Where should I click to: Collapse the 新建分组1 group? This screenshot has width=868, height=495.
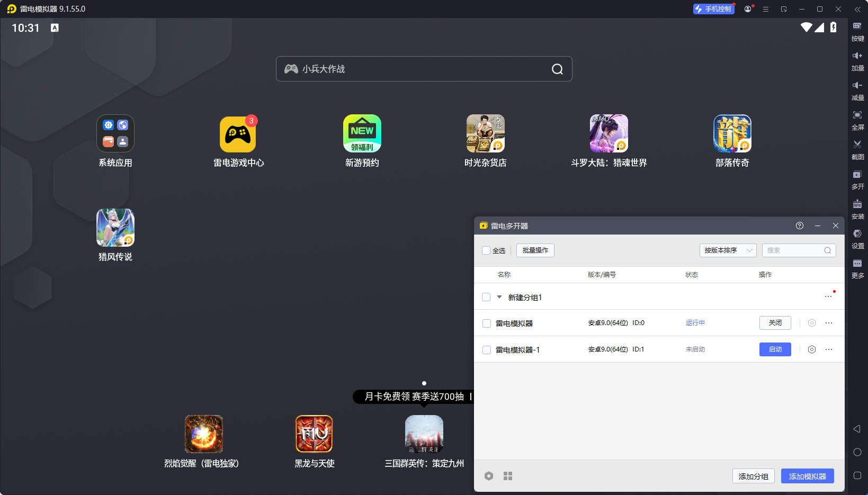click(498, 297)
